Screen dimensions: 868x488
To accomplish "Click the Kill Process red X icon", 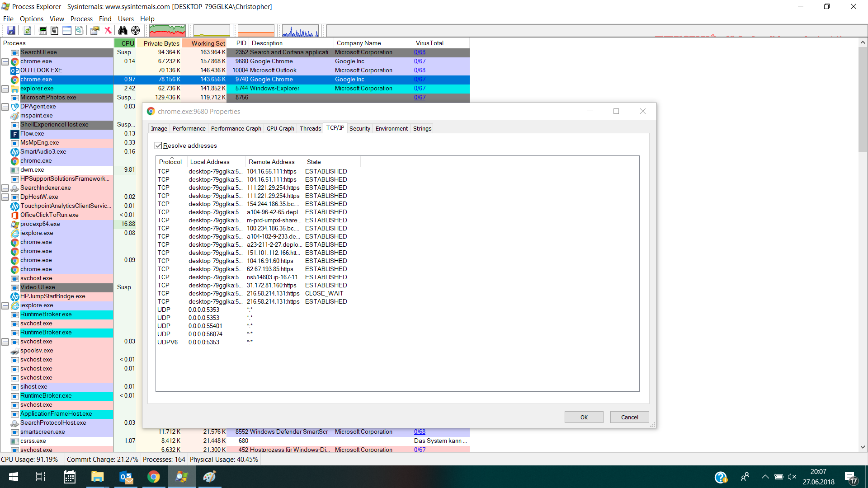I will [108, 30].
